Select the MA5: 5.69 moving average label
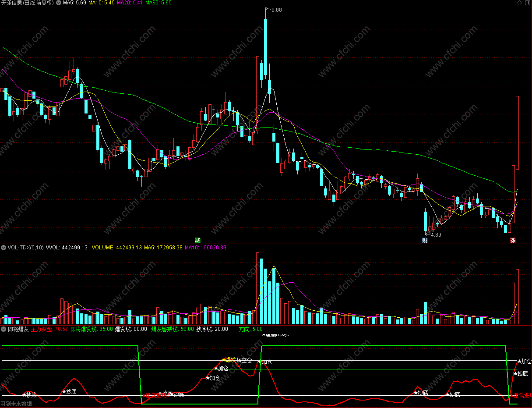Screen dimensions: 532x408 coord(74,3)
